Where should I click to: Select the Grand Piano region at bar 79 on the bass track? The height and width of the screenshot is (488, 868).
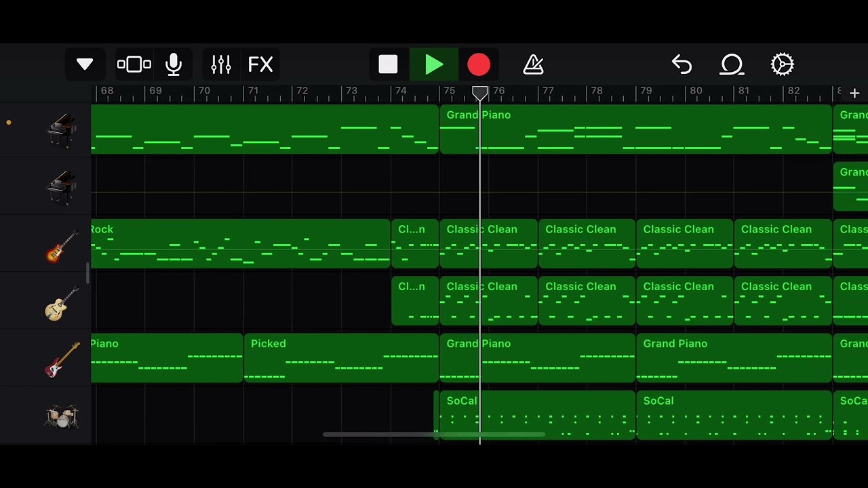pos(734,359)
